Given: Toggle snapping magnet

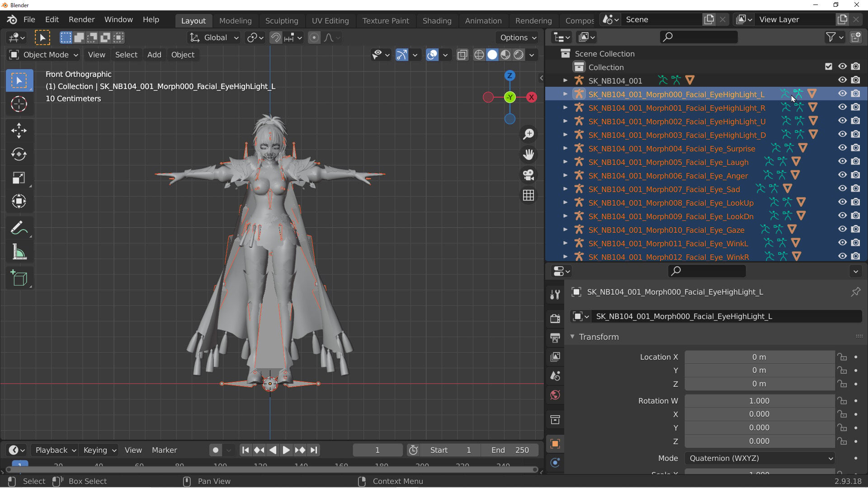Looking at the screenshot, I should 275,38.
